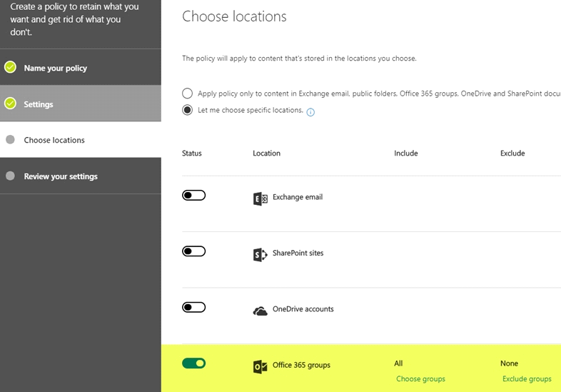Click the Choose groups link
Viewport: 561px width, 392px height.
(421, 378)
